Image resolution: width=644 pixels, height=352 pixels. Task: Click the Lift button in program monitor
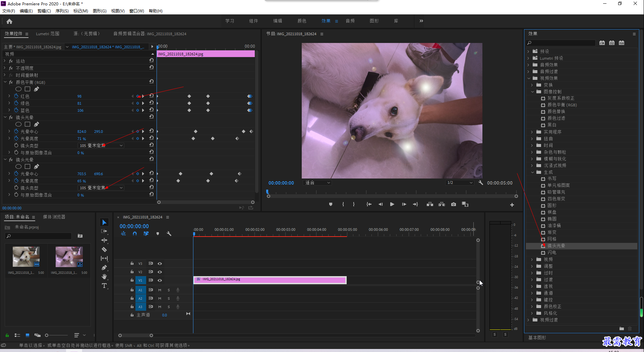(430, 204)
